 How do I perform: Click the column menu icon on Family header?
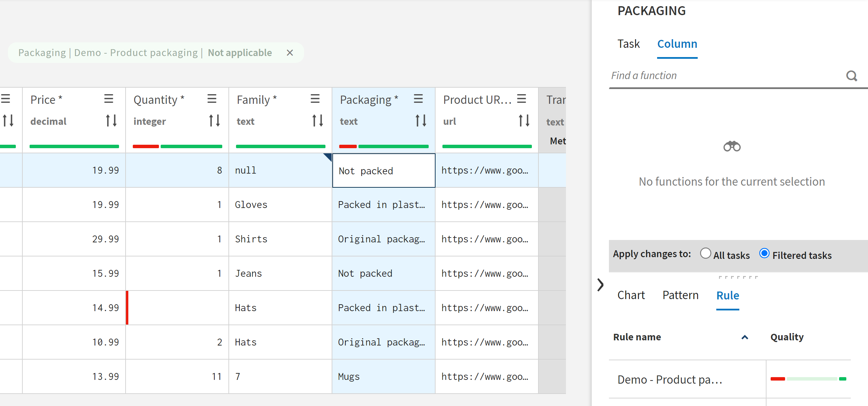(315, 99)
